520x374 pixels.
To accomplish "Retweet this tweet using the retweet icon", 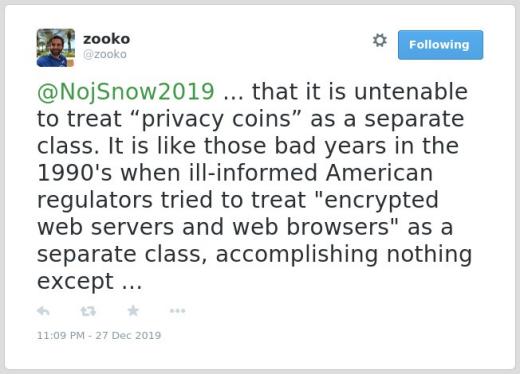I will pyautogui.click(x=88, y=311).
